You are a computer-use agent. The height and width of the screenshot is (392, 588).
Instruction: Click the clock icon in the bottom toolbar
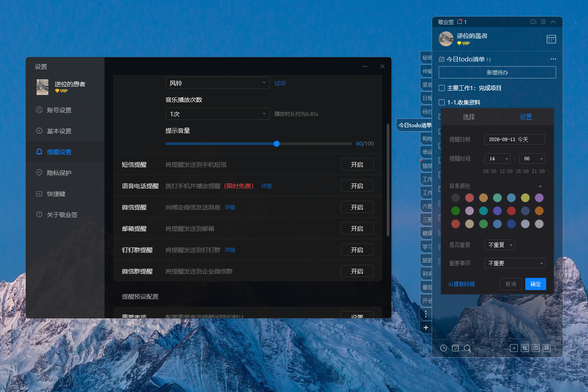(x=443, y=348)
